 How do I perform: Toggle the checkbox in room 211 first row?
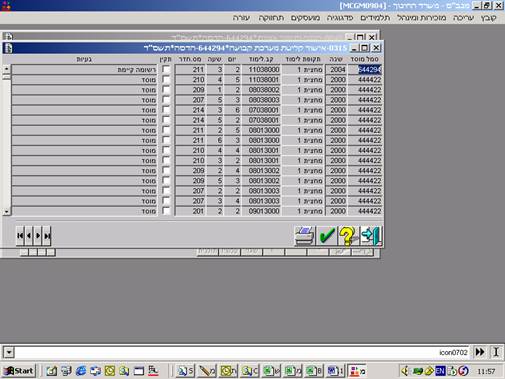click(x=166, y=69)
